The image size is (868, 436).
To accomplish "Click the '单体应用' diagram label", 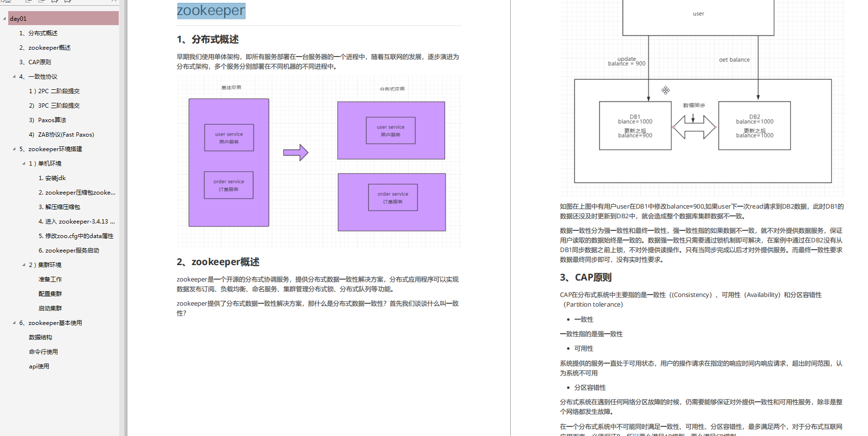I will 231,88.
